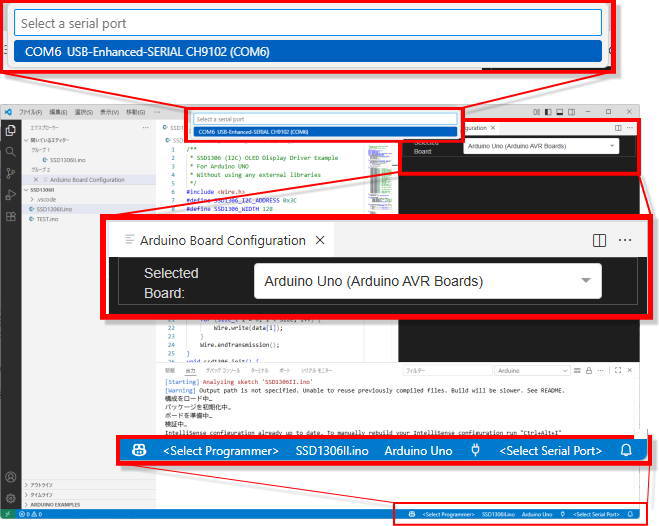Click the notification bell in enlarged status bar
The height and width of the screenshot is (526, 659).
click(626, 451)
